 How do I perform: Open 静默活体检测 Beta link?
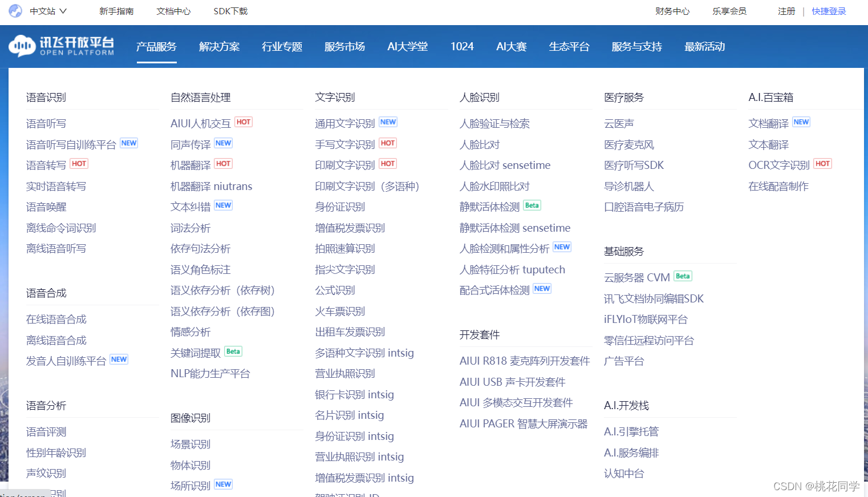490,207
